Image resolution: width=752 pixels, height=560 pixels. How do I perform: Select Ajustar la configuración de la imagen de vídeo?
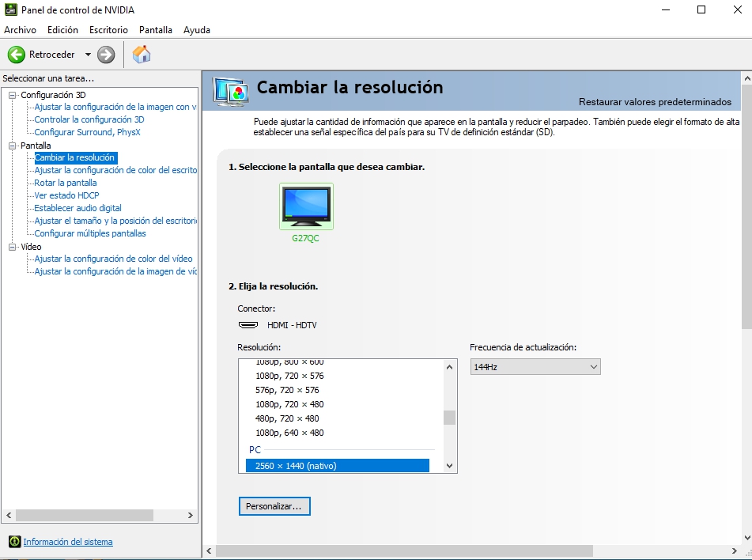tap(115, 271)
